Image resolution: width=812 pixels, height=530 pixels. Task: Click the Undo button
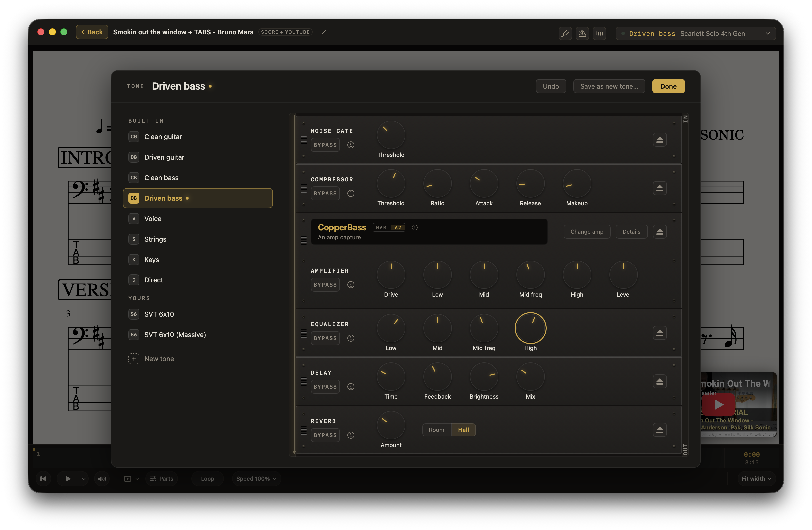tap(551, 86)
